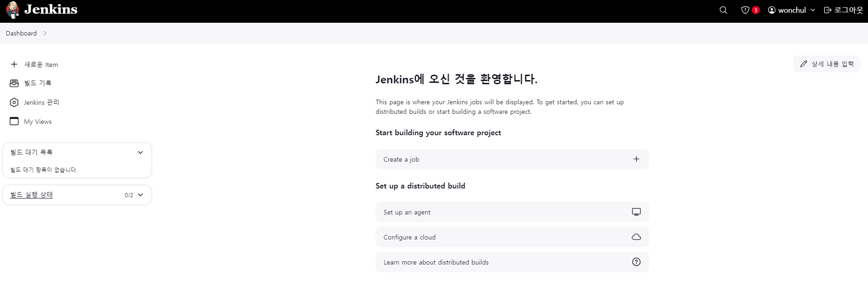Click the Set up a distributed build heading
Image resolution: width=868 pixels, height=285 pixels.
click(x=420, y=186)
